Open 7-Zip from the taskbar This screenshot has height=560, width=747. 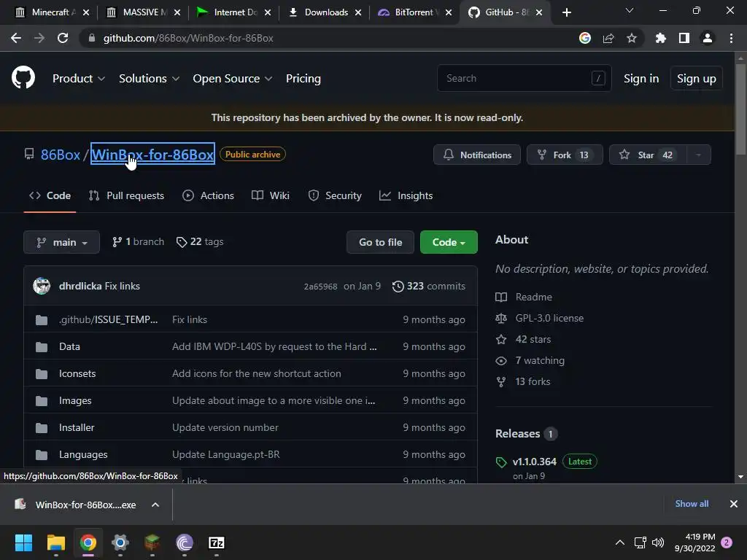click(217, 542)
